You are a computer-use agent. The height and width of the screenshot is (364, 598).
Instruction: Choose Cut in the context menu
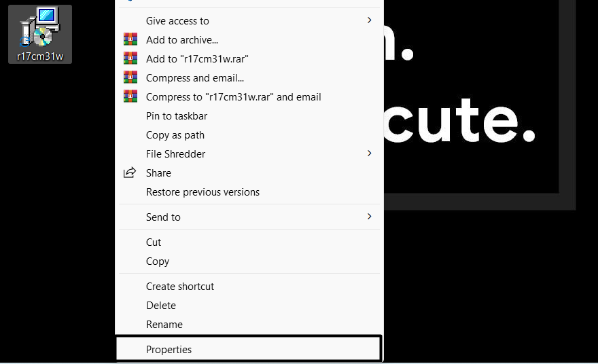[154, 242]
